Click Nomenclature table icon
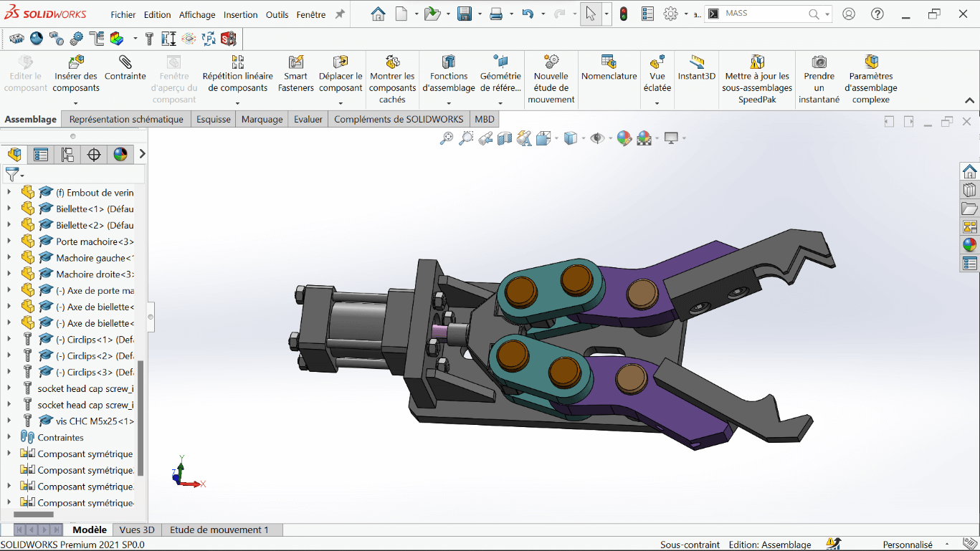The width and height of the screenshot is (980, 551). click(x=609, y=62)
